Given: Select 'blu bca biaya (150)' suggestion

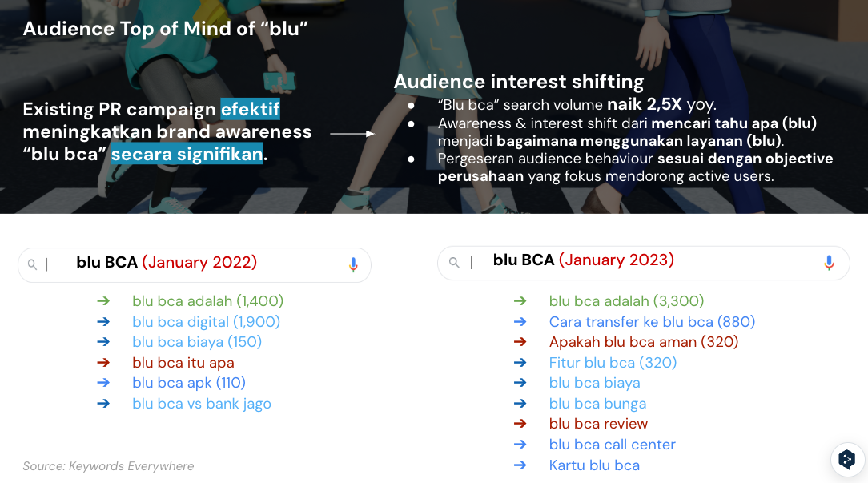Looking at the screenshot, I should coord(197,342).
